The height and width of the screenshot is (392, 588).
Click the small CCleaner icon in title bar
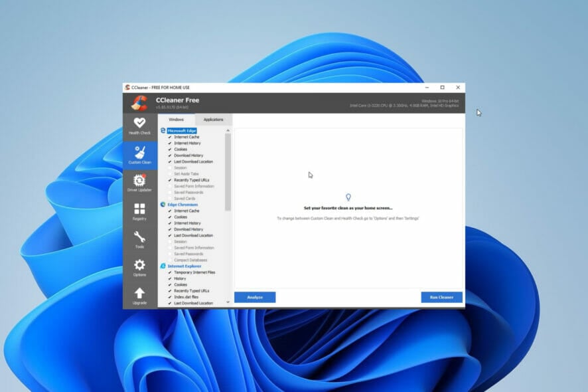coord(127,88)
